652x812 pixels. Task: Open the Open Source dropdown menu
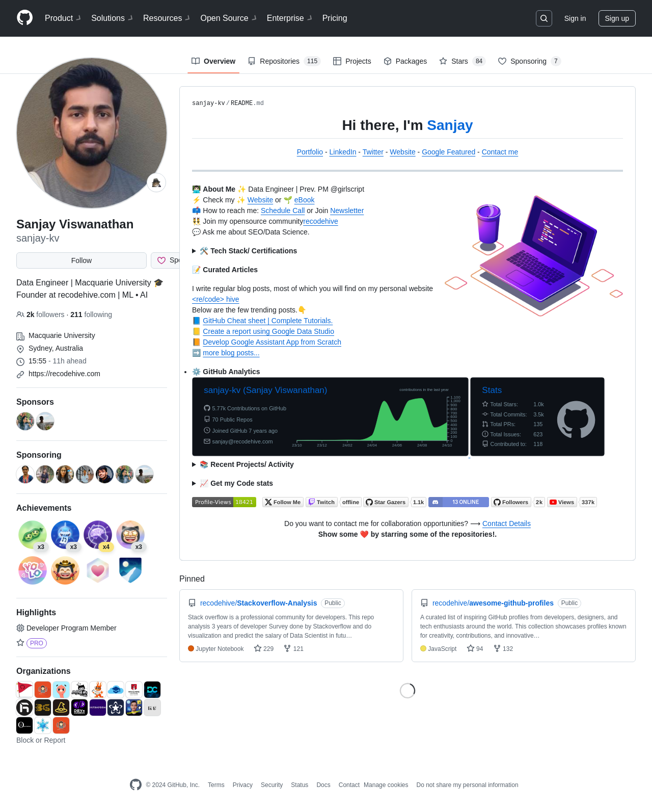[x=228, y=18]
